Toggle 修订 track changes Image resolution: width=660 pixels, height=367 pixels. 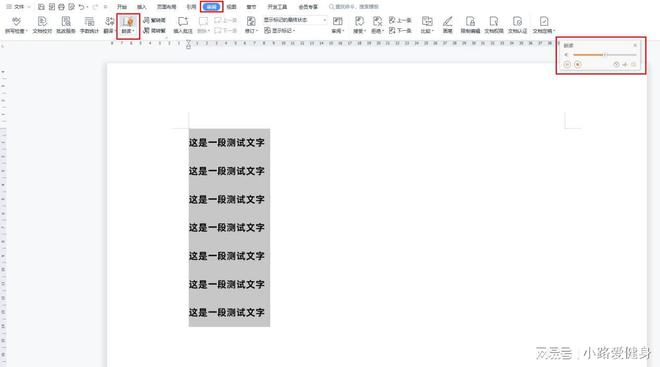pyautogui.click(x=251, y=25)
